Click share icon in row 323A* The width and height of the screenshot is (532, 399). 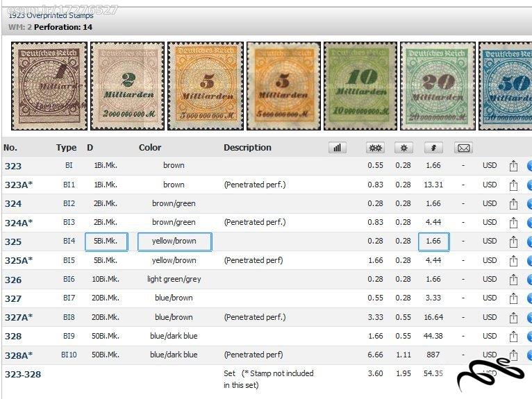click(x=513, y=185)
